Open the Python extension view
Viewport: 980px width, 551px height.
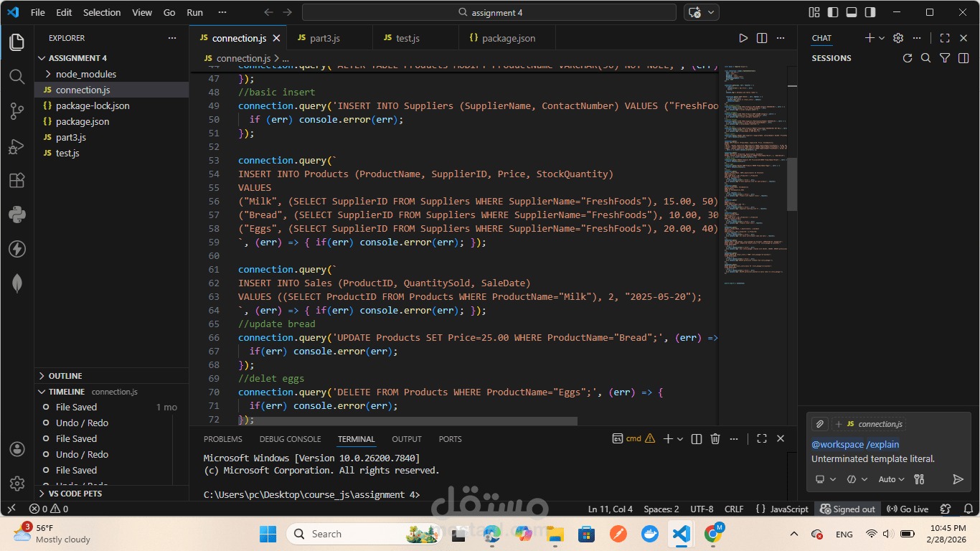[x=17, y=215]
